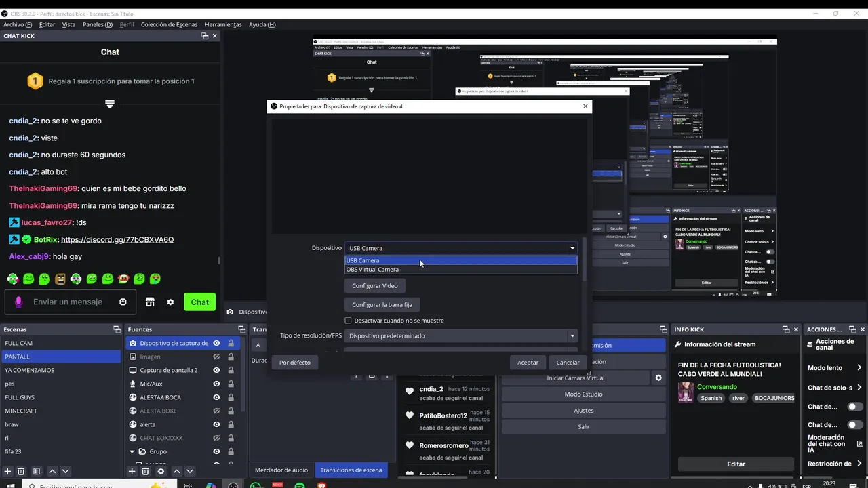
Task: Open the Vista menu
Action: [x=68, y=24]
